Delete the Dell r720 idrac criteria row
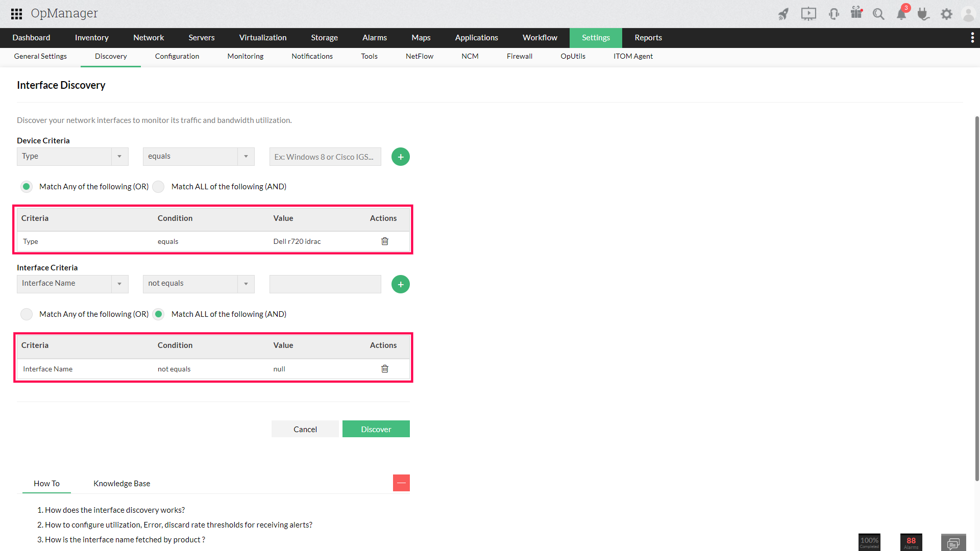The image size is (980, 551). pyautogui.click(x=385, y=241)
